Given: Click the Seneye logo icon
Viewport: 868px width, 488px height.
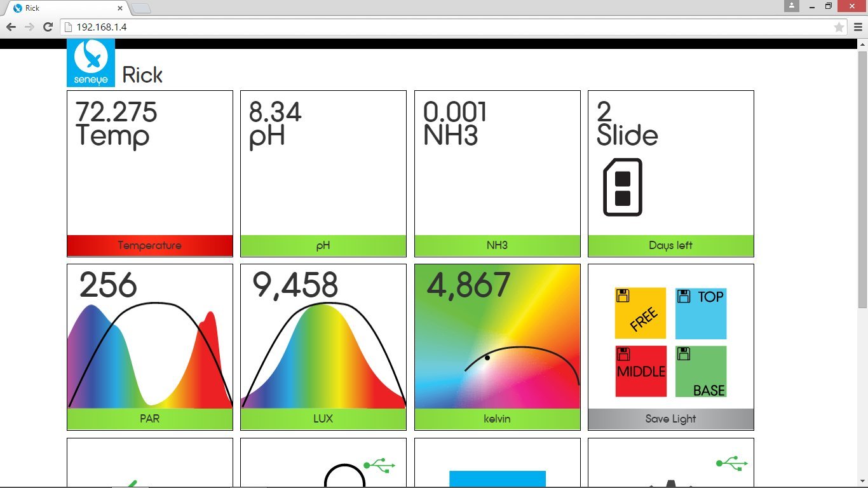Looking at the screenshot, I should coord(91,62).
